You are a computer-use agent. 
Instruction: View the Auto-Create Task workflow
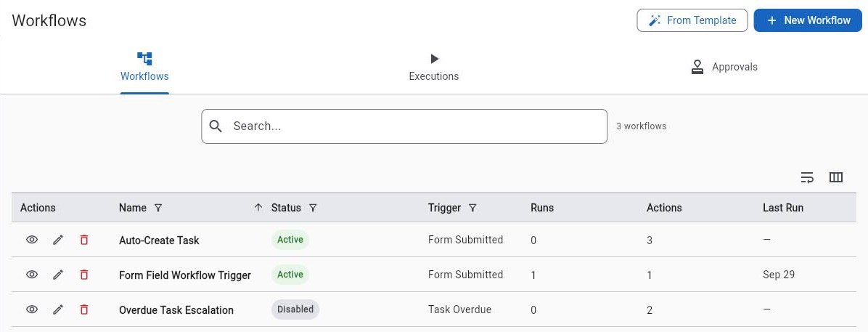32,240
